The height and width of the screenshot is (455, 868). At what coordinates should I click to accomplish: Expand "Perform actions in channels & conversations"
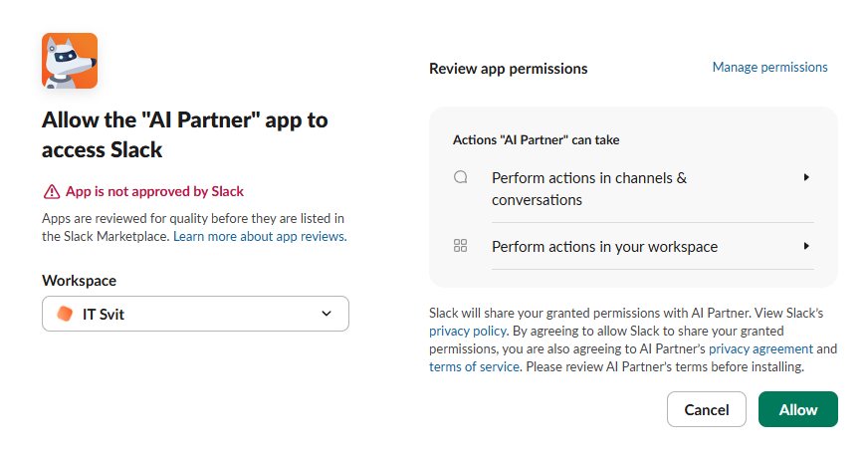(x=589, y=188)
